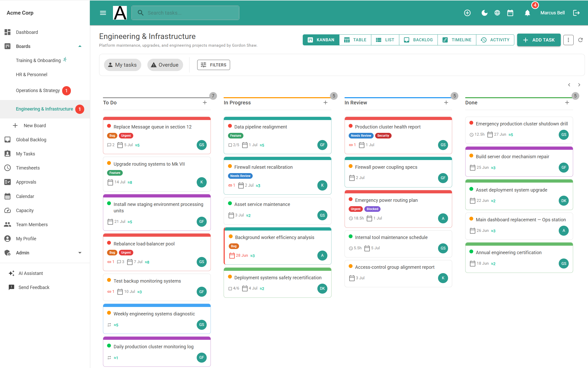This screenshot has width=588, height=368.
Task: Switch to the TABLE view tab
Action: tap(355, 40)
